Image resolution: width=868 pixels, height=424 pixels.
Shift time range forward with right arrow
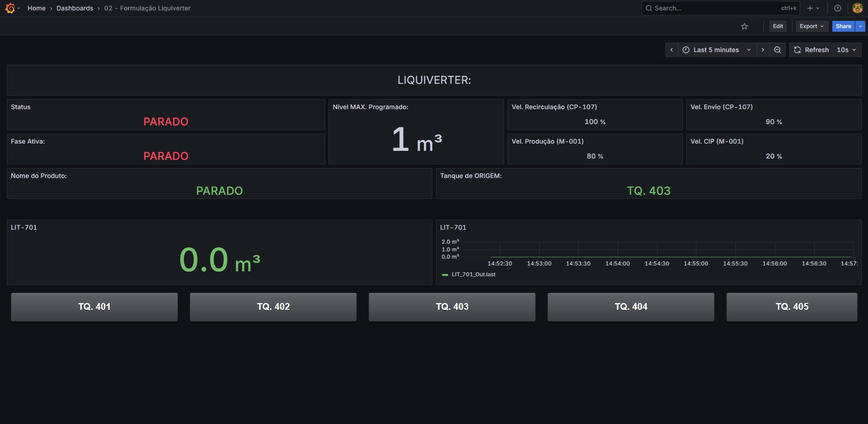(763, 50)
